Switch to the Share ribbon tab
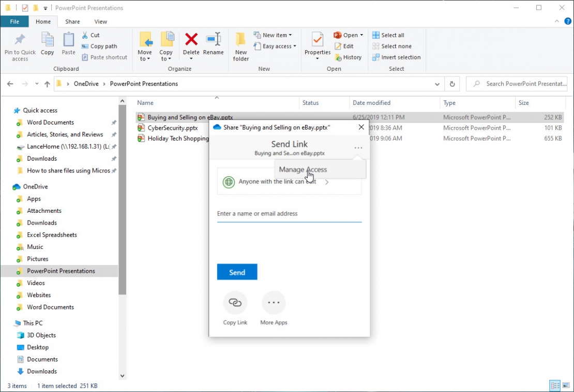 coord(72,21)
